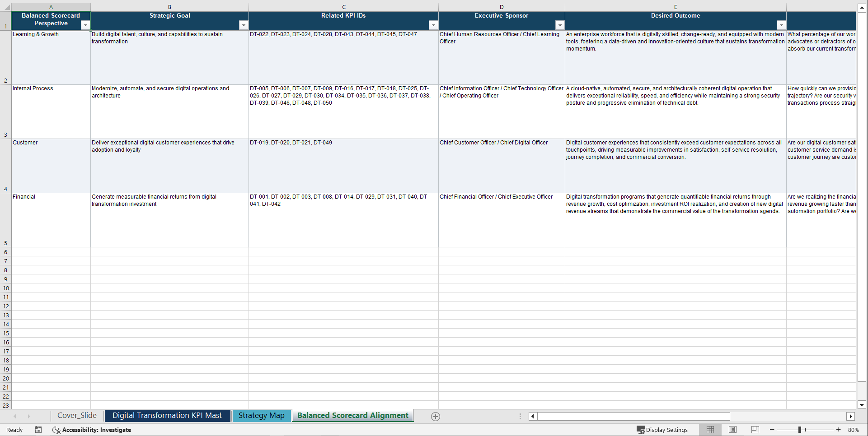Open filter dropdown for Executive Sponsor column
Viewport: 868px width, 436px height.
tap(560, 25)
